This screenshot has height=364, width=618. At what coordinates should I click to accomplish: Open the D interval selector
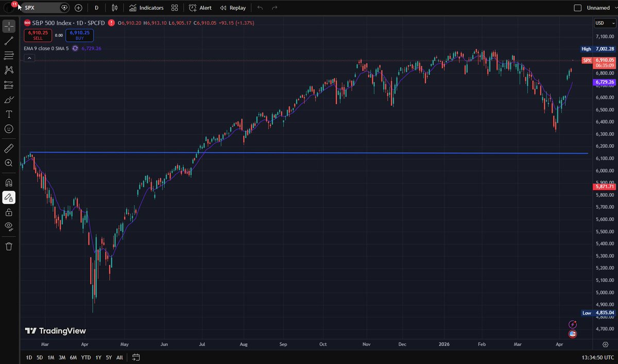(96, 8)
